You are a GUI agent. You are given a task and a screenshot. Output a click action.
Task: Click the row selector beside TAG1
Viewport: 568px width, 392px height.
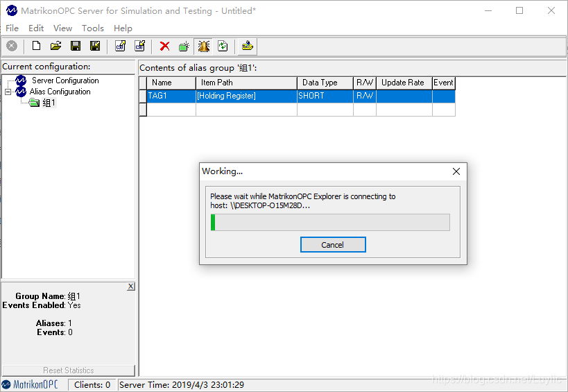(x=143, y=96)
